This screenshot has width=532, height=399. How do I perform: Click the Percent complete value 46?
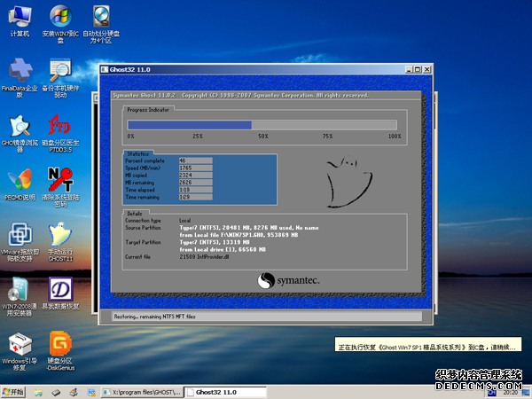[x=196, y=160]
